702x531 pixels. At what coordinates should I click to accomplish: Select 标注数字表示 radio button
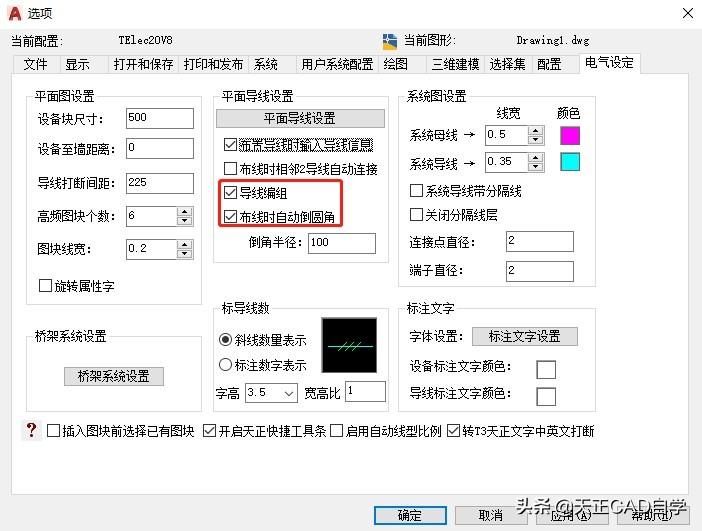pyautogui.click(x=226, y=365)
